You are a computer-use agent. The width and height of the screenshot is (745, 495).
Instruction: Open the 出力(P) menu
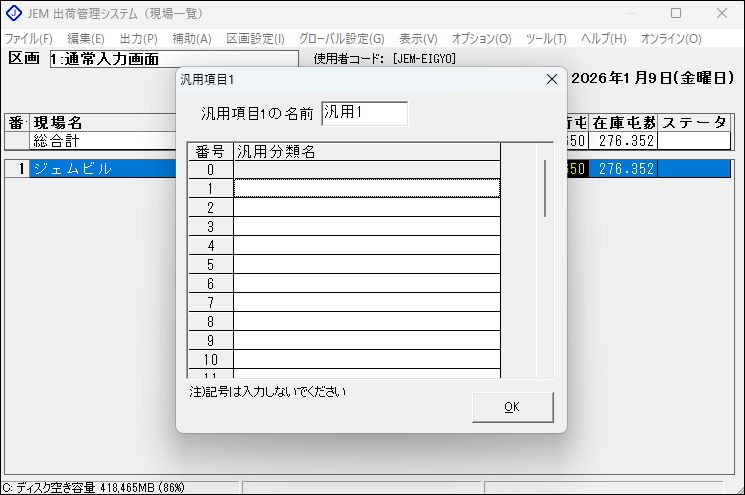point(138,38)
